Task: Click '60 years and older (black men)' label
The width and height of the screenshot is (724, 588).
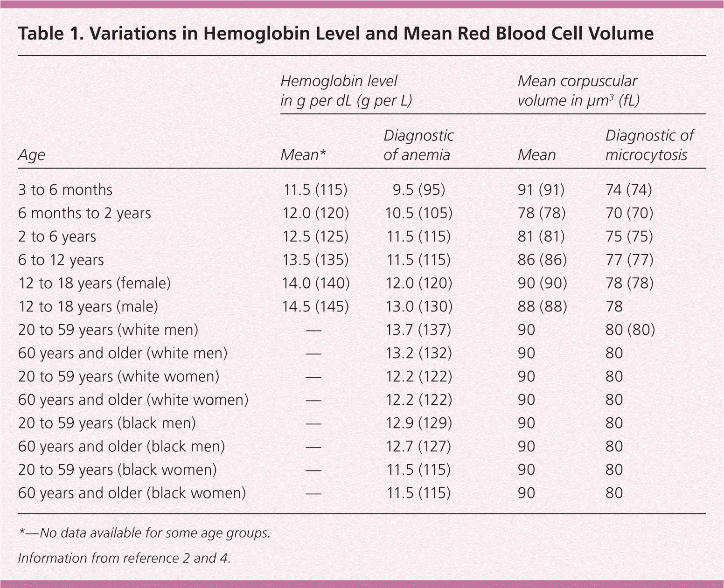Action: 121,446
